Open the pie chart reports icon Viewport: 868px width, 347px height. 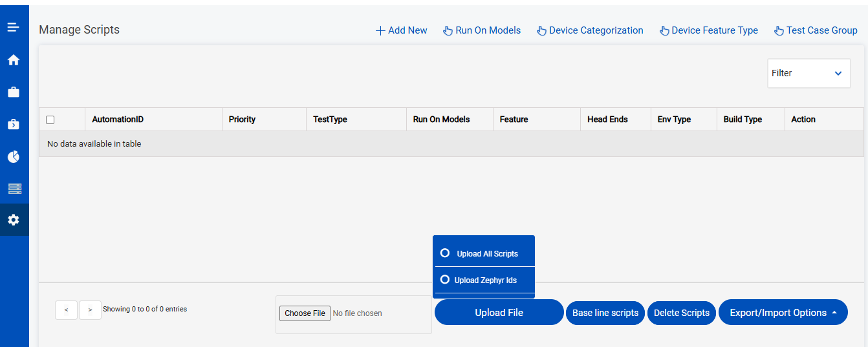tap(14, 156)
